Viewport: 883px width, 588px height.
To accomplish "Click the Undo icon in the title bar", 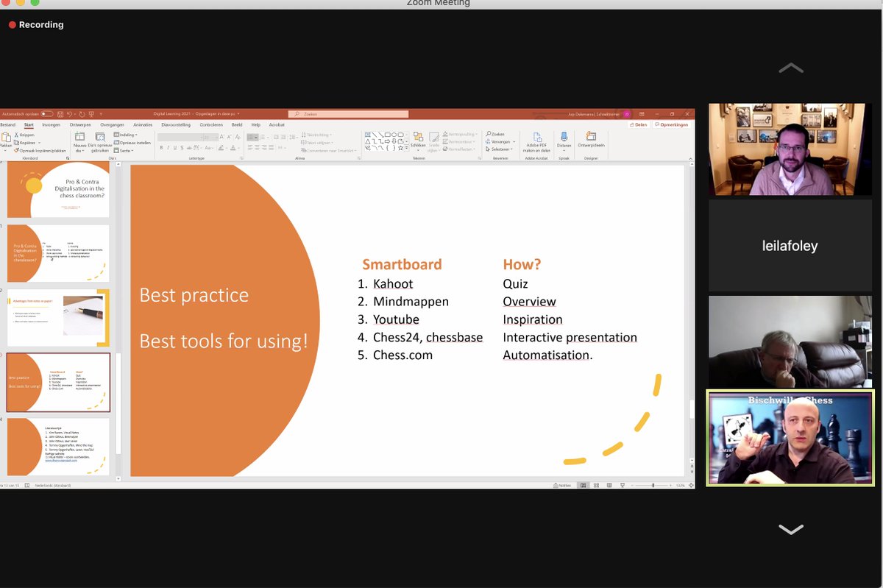I will [69, 114].
